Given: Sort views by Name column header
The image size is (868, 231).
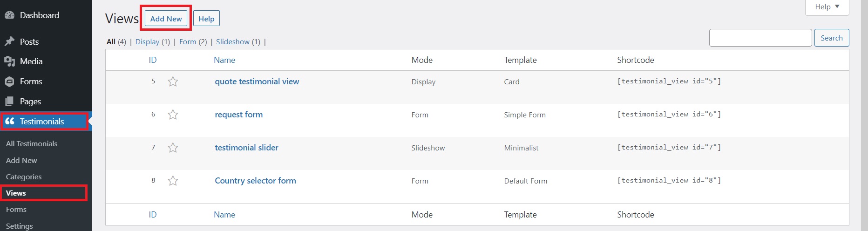Looking at the screenshot, I should (224, 60).
